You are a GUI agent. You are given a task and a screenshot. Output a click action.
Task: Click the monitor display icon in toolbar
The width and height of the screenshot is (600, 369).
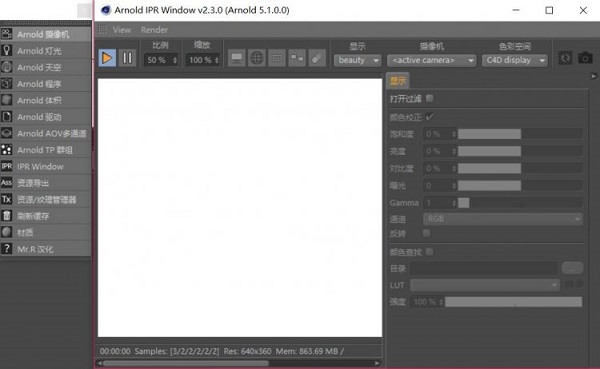237,58
